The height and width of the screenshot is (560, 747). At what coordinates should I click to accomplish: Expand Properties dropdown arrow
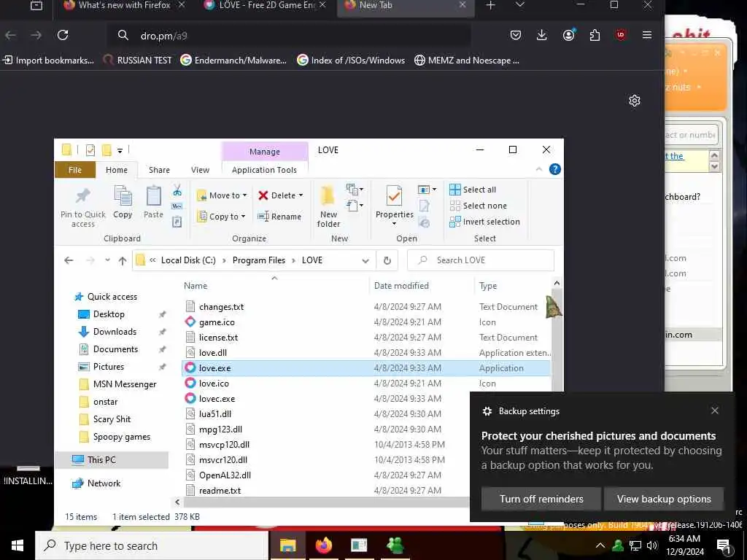click(394, 224)
